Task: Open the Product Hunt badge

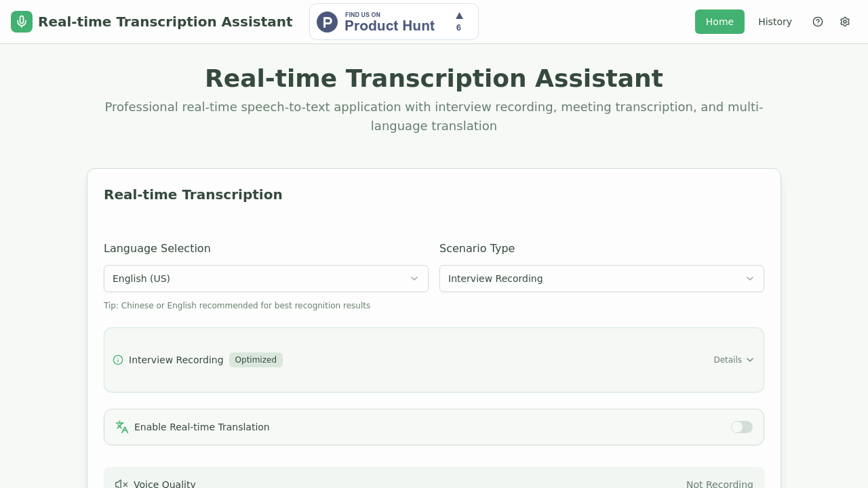Action: pyautogui.click(x=393, y=21)
